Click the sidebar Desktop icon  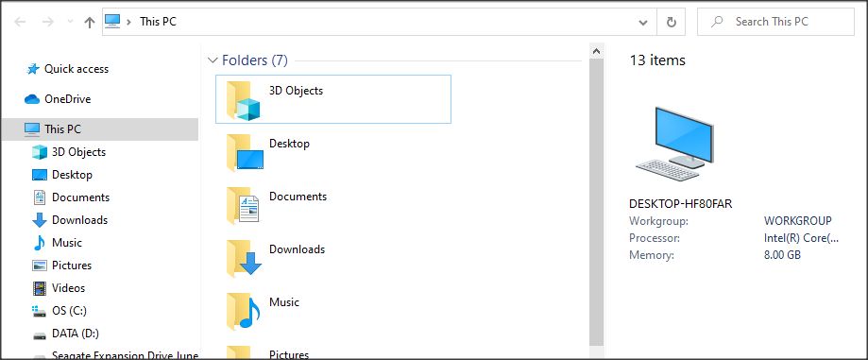click(x=40, y=175)
